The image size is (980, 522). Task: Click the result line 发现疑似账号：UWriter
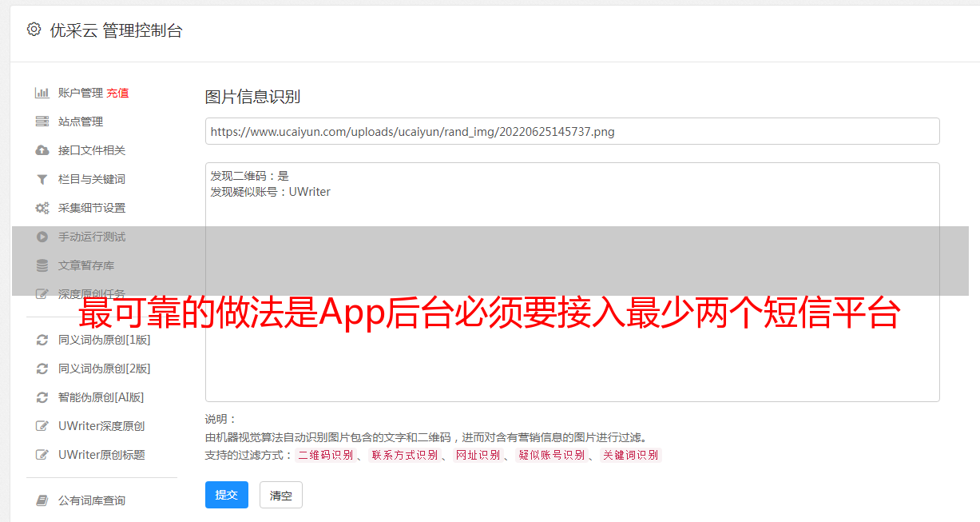coord(270,192)
